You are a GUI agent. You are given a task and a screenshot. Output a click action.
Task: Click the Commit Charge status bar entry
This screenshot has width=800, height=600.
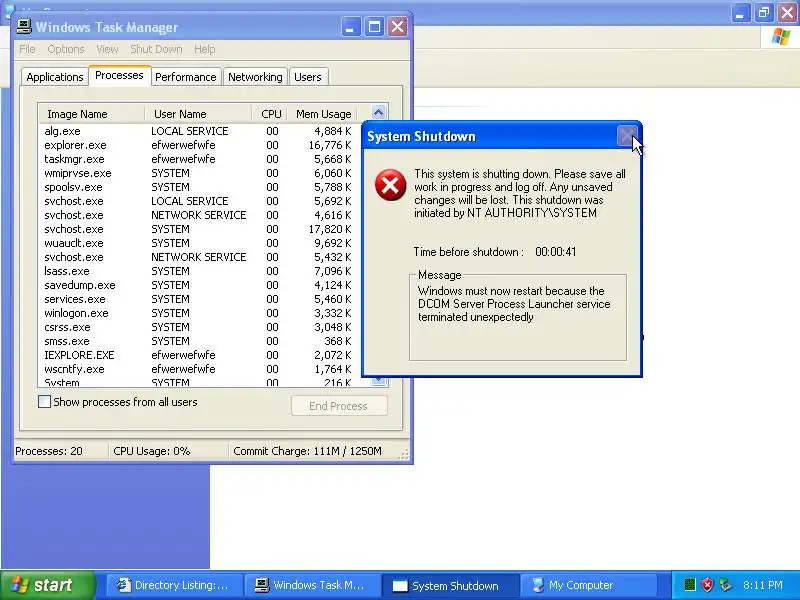coord(313,452)
